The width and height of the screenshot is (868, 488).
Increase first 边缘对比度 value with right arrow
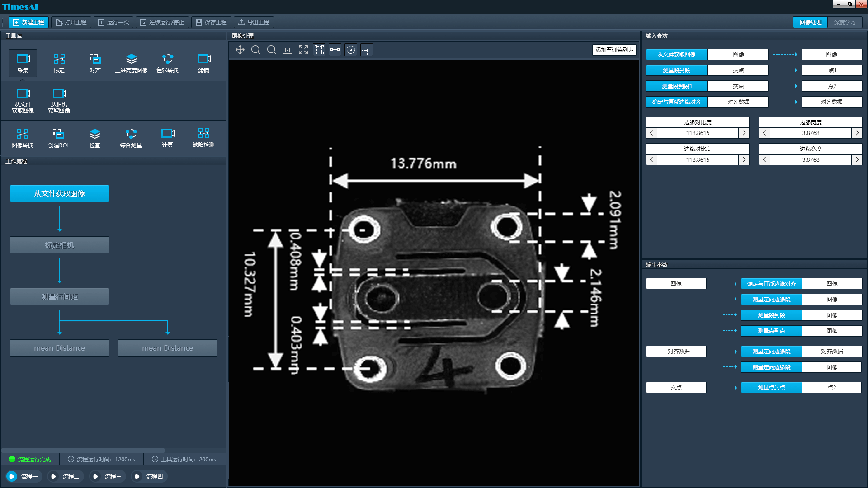point(744,133)
